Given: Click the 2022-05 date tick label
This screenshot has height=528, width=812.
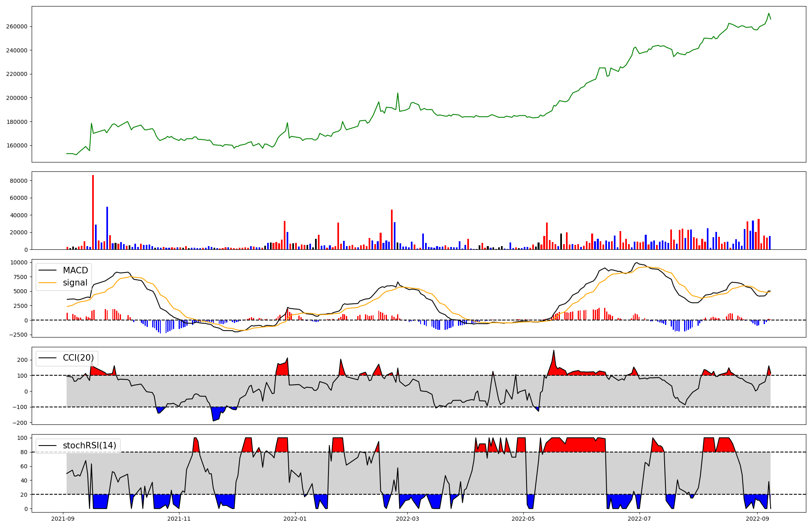Looking at the screenshot, I should (523, 519).
